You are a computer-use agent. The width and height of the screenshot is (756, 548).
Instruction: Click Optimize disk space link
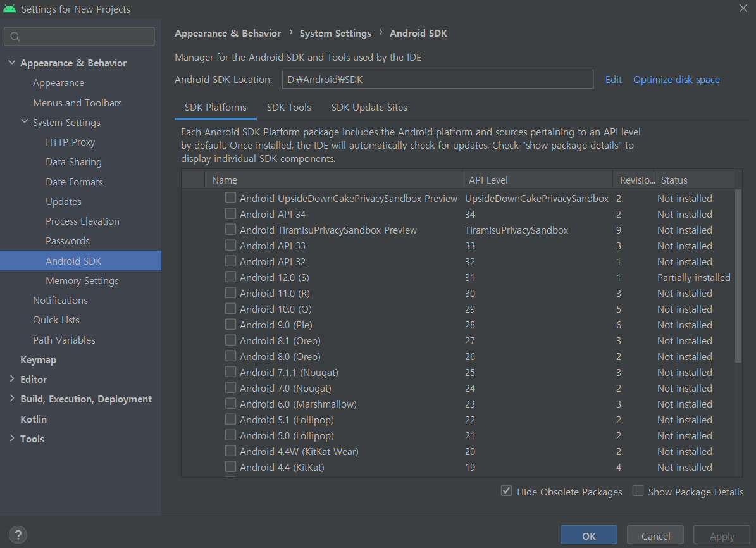[x=676, y=80]
